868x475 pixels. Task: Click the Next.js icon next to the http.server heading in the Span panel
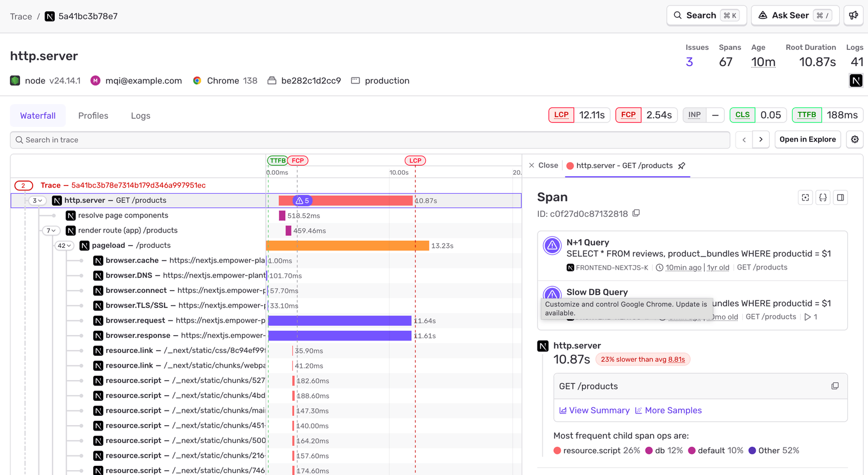tap(542, 346)
